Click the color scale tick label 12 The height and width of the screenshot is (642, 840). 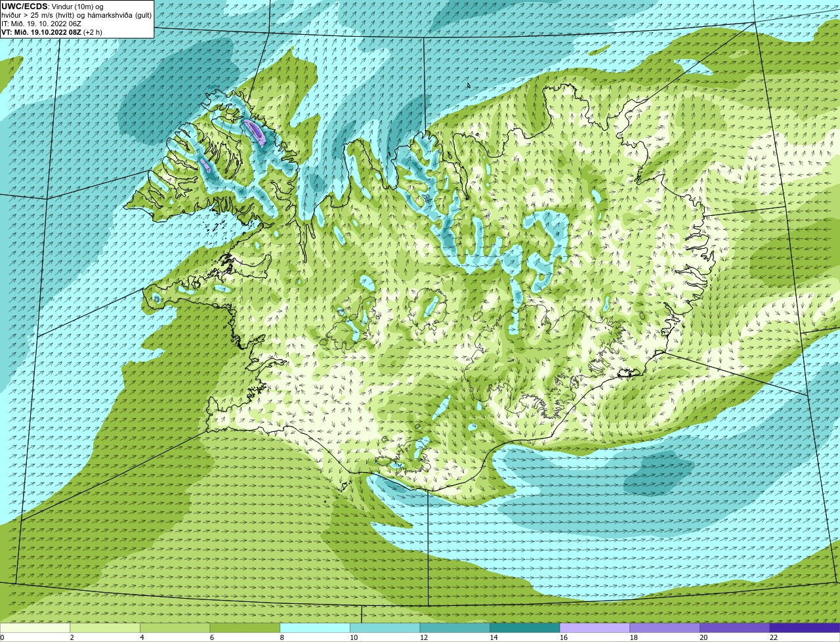click(x=424, y=637)
